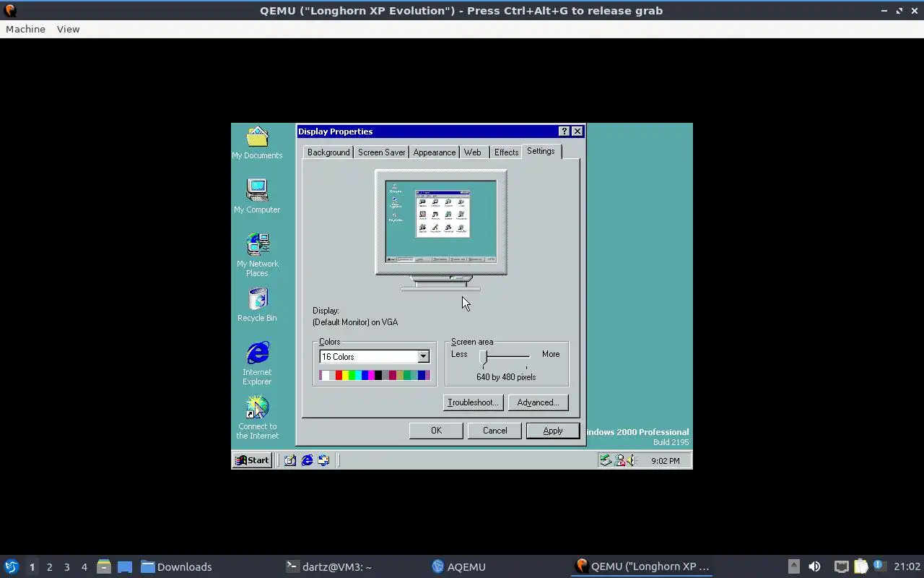This screenshot has height=578, width=924.
Task: Open the QEMU Machine menu
Action: 25,29
